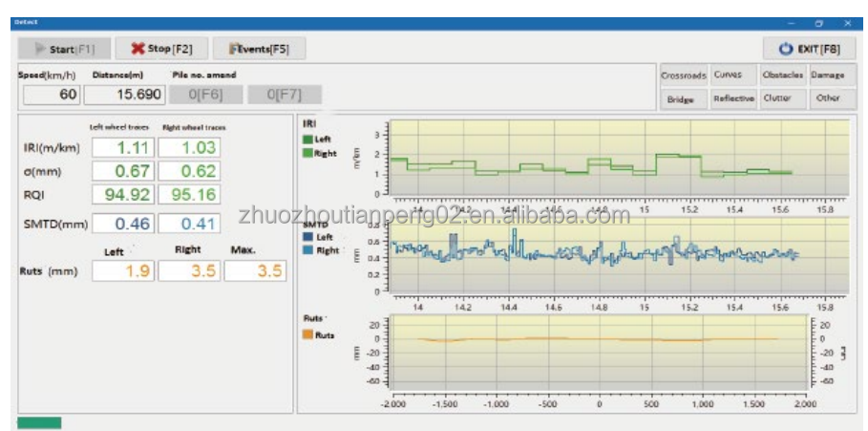The height and width of the screenshot is (431, 868).
Task: Click EXIT [F8] button
Action: pos(810,49)
